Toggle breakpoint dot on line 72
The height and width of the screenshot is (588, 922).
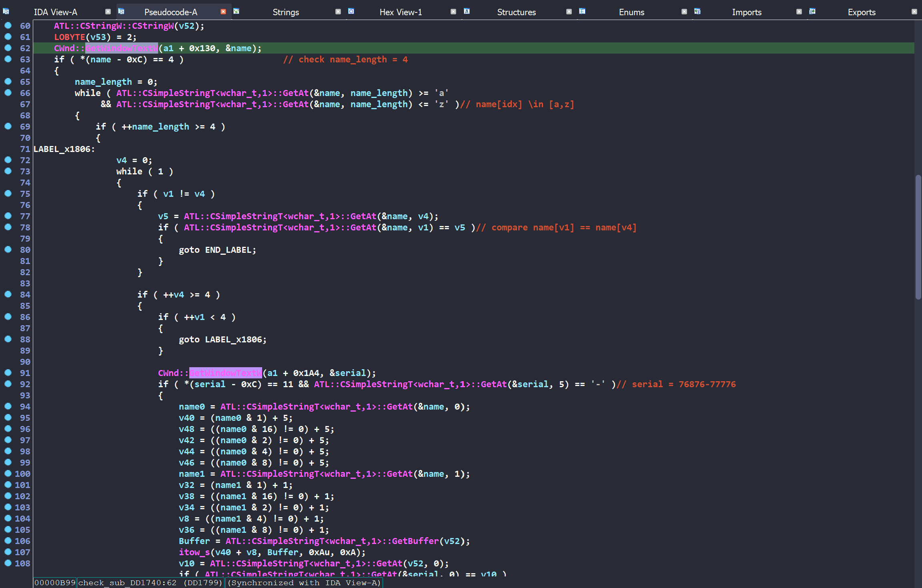tap(8, 160)
